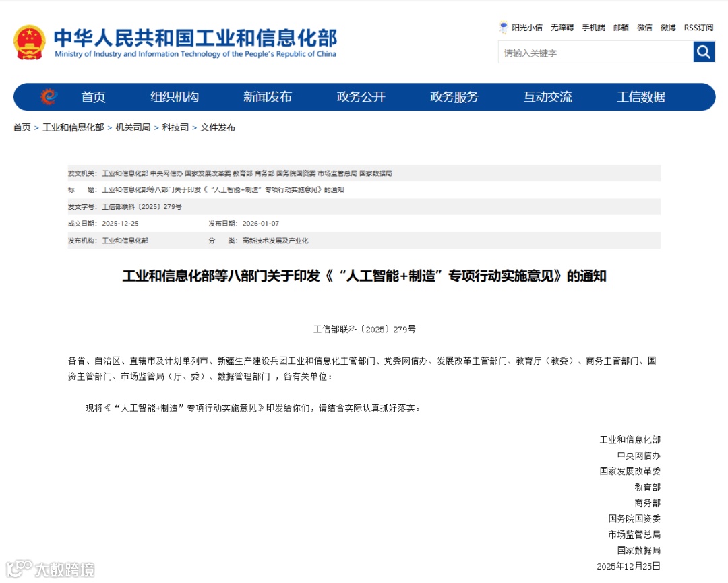
Task: Click signature line 商务部
Action: tap(647, 503)
